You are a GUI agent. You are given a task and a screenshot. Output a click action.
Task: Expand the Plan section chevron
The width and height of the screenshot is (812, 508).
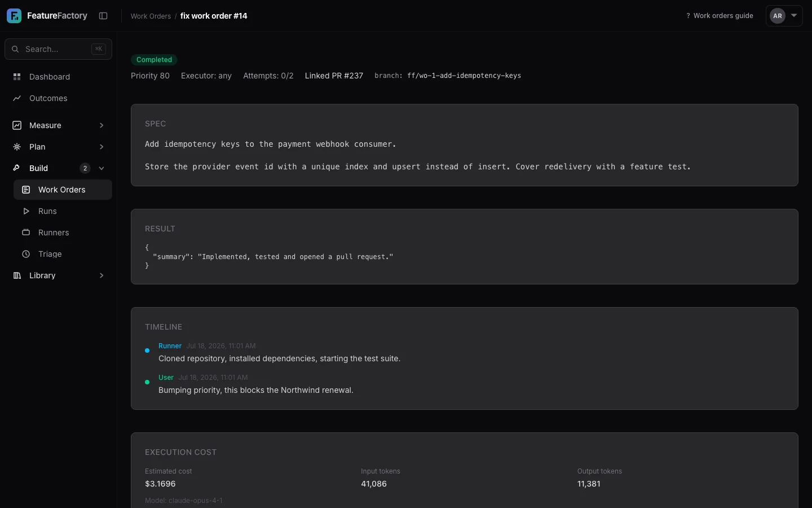(x=101, y=147)
